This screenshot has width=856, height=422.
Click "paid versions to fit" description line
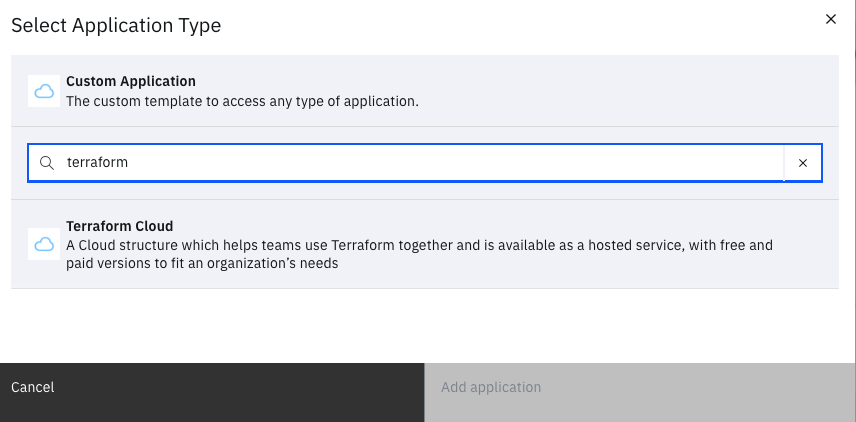click(x=202, y=263)
